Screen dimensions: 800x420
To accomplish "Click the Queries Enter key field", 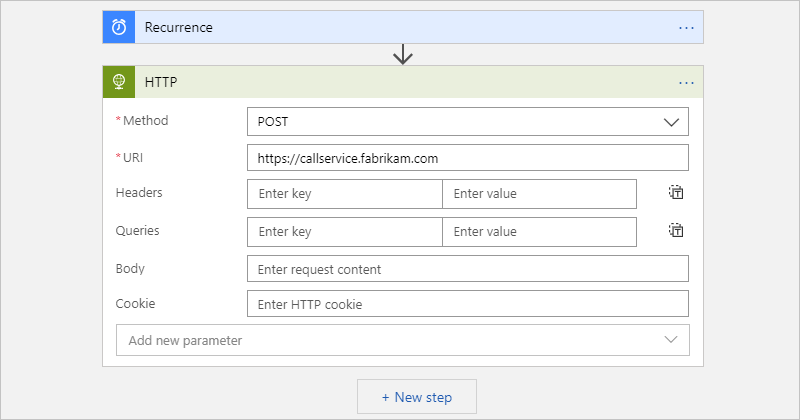I will pyautogui.click(x=345, y=231).
